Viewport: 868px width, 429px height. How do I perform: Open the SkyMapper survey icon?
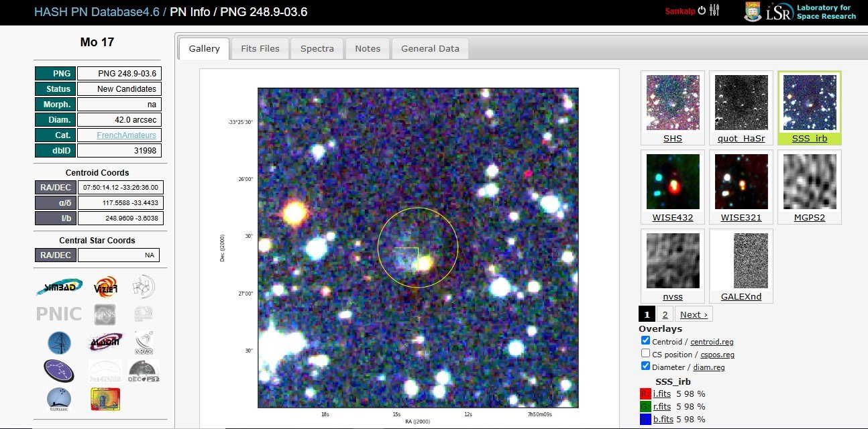click(x=59, y=399)
